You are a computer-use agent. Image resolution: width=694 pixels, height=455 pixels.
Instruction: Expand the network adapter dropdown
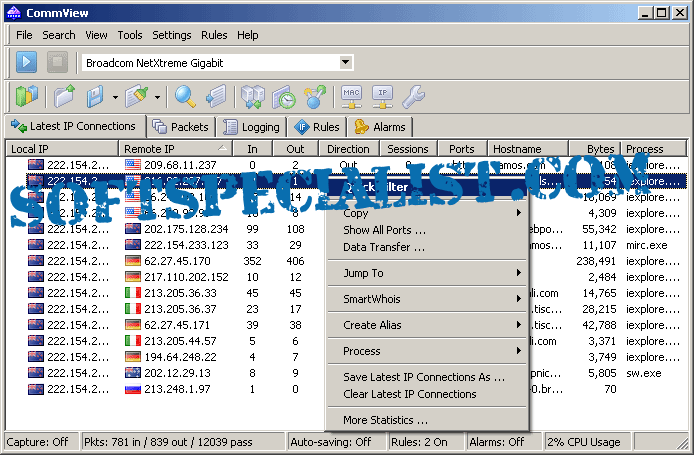(x=345, y=62)
